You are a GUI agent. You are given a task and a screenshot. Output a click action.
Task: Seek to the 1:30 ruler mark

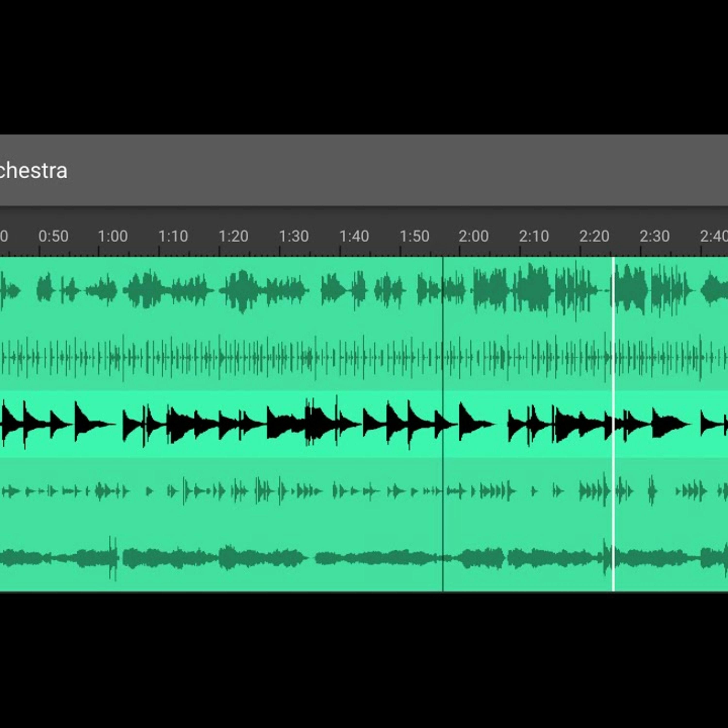294,236
